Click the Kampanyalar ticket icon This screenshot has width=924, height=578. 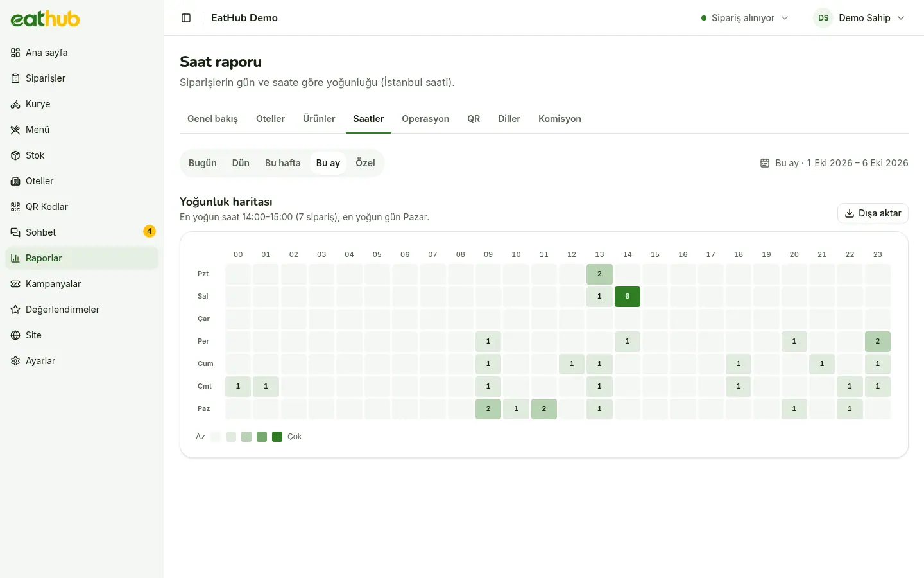[15, 284]
